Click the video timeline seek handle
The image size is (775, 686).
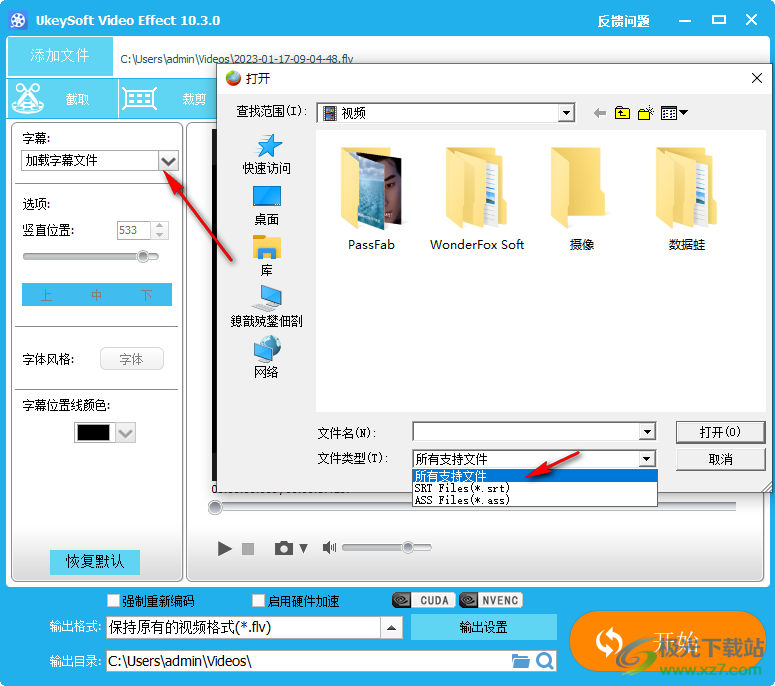215,507
